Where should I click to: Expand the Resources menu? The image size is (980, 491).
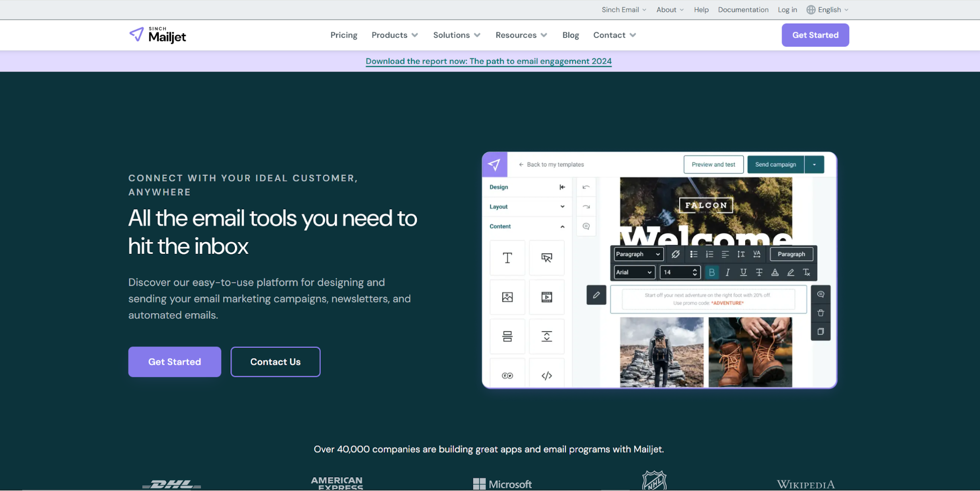click(x=521, y=35)
